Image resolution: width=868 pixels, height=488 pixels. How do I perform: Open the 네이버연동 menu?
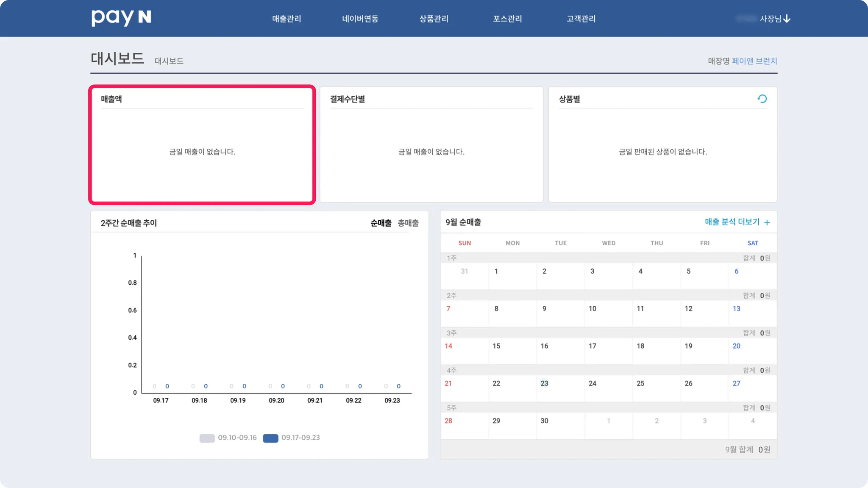[360, 19]
